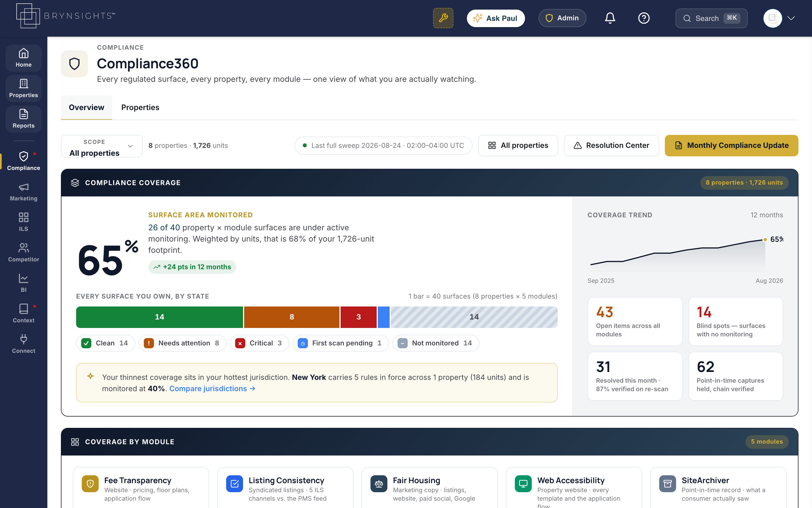Click the Brynsights logo
Screen dimensions: 812x508
[x=66, y=16]
